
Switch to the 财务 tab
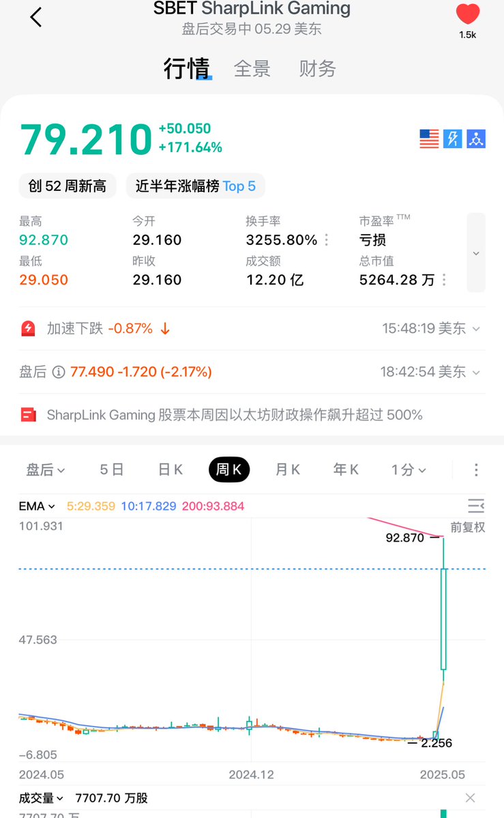click(x=317, y=69)
